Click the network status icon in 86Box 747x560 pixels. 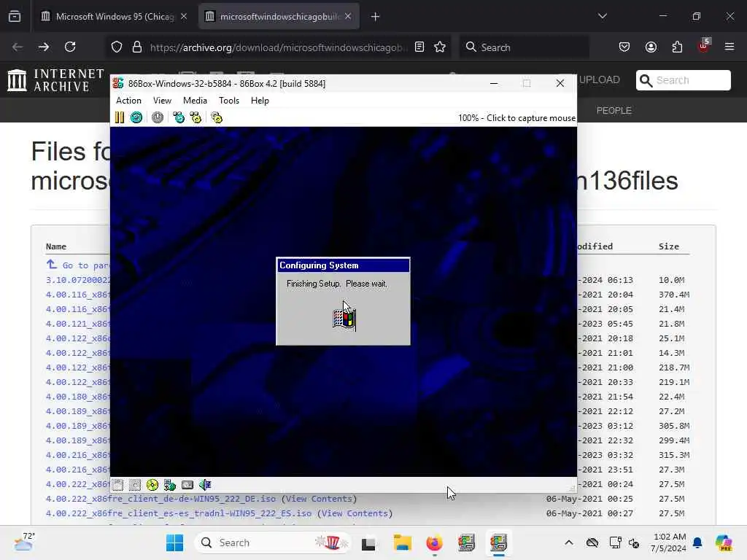[x=170, y=485]
